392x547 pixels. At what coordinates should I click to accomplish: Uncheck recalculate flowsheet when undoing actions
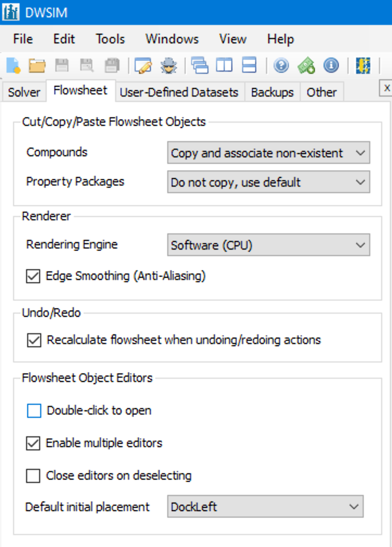point(34,340)
